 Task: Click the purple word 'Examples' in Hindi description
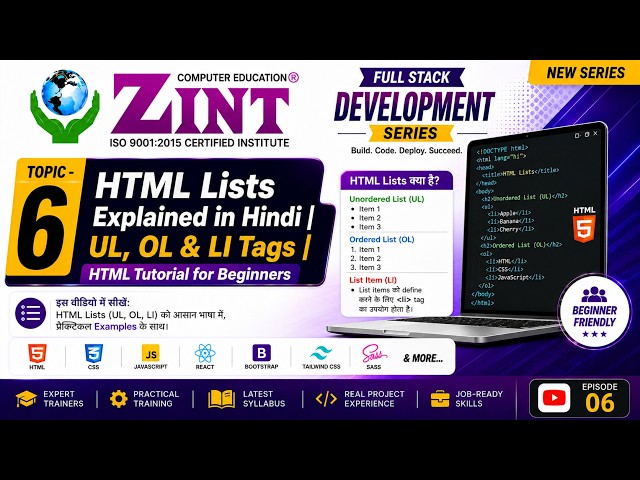pyautogui.click(x=116, y=327)
